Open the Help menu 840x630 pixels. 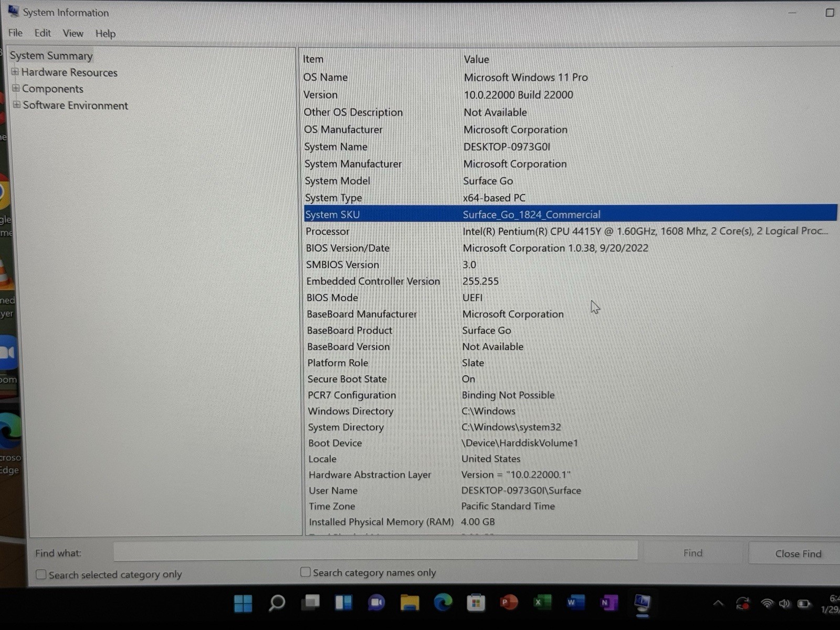click(106, 34)
